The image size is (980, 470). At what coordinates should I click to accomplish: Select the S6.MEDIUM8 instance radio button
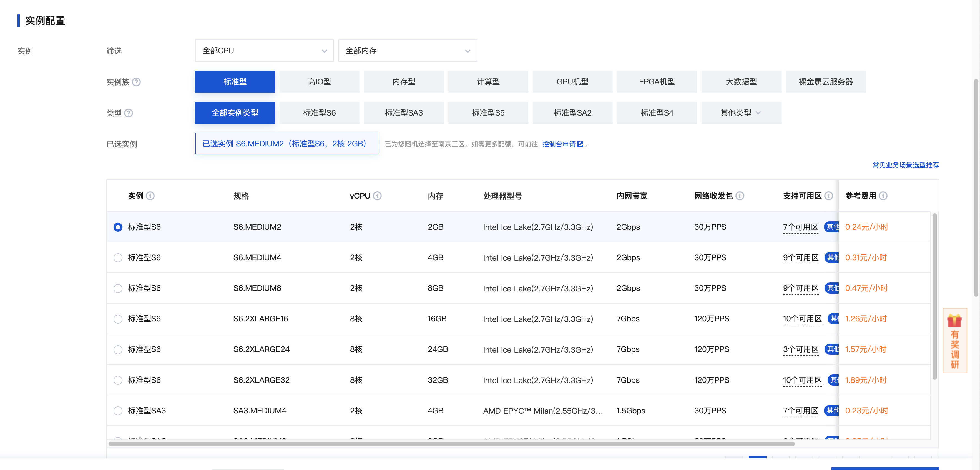[118, 288]
